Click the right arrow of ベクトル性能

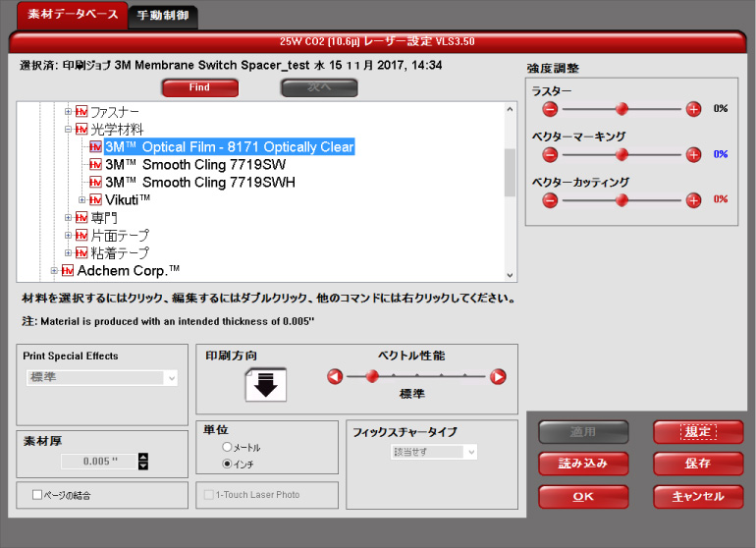pos(498,376)
